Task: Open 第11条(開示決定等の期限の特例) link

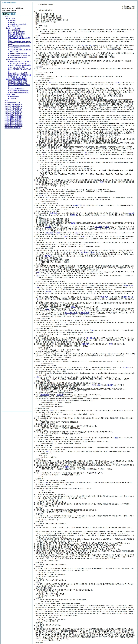Action: [x=19, y=46]
